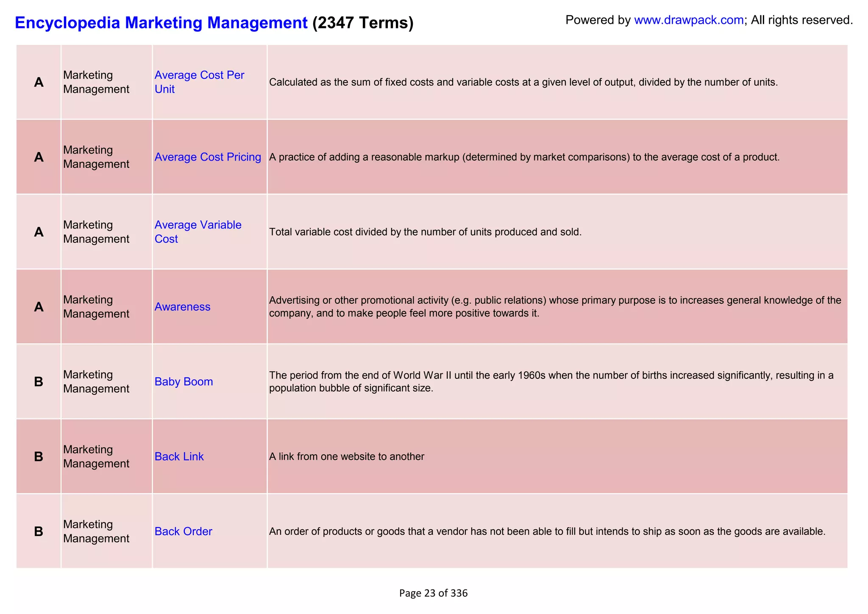Select the letter A in Average Cost Pricing row
The height and width of the screenshot is (614, 868).
(x=39, y=157)
